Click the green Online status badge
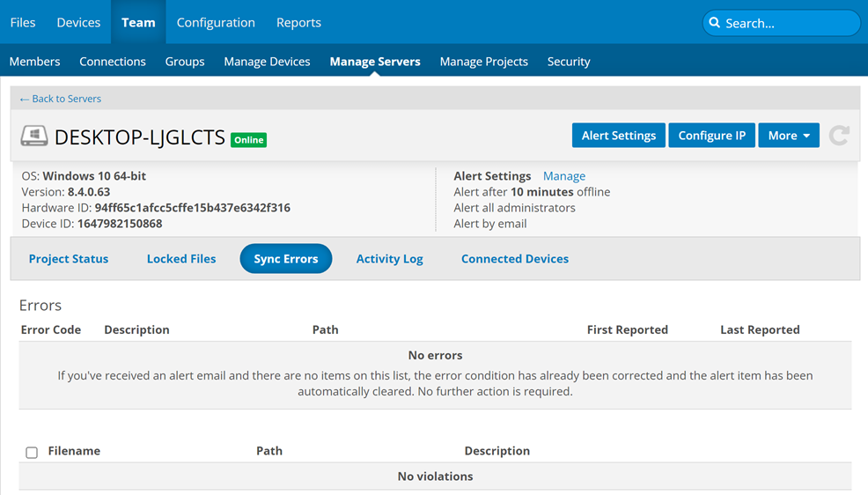Viewport: 868px width, 495px height. click(248, 140)
